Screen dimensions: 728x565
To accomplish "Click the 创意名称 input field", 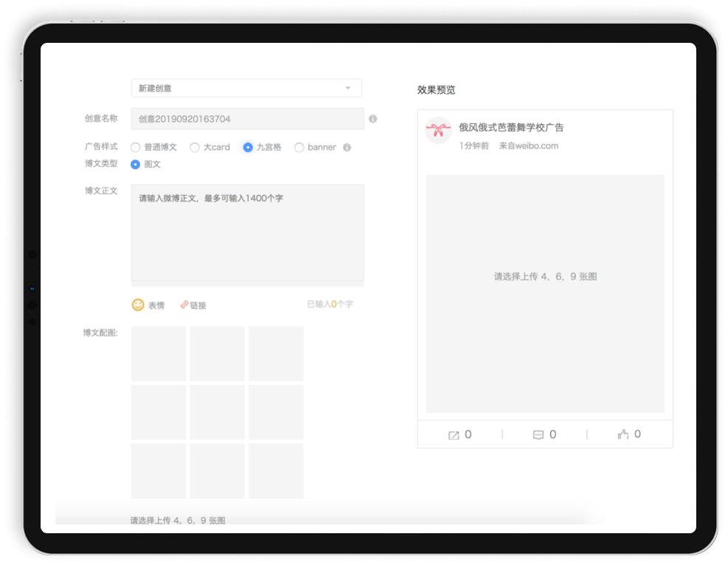I will click(247, 119).
